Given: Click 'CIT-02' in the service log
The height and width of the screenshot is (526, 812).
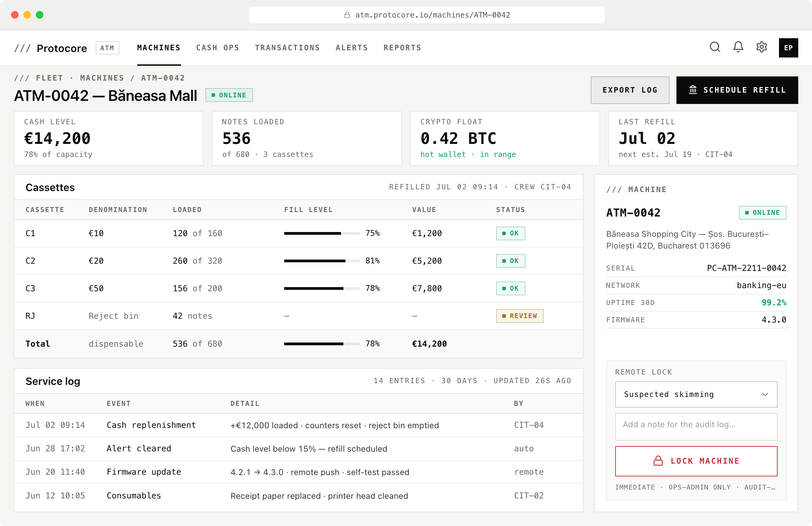Looking at the screenshot, I should (529, 495).
